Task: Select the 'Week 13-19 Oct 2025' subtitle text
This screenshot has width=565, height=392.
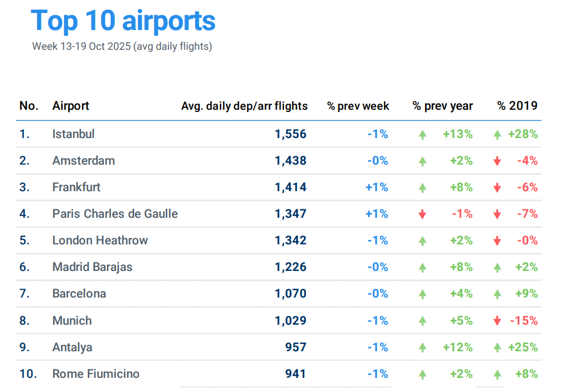Action: [122, 46]
